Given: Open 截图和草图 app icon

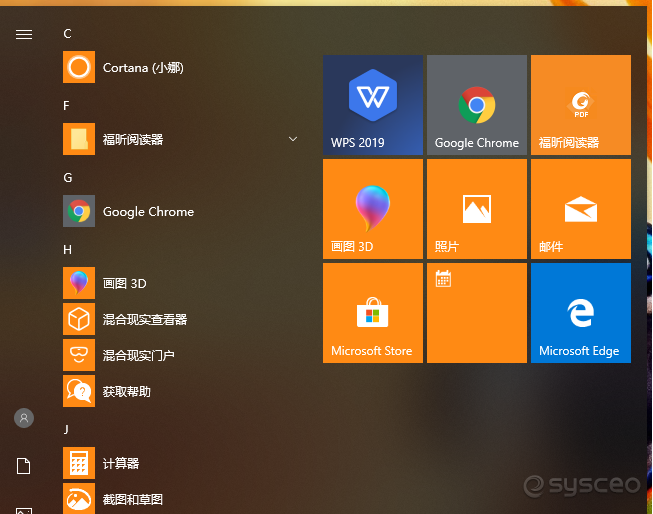Looking at the screenshot, I should (x=79, y=499).
